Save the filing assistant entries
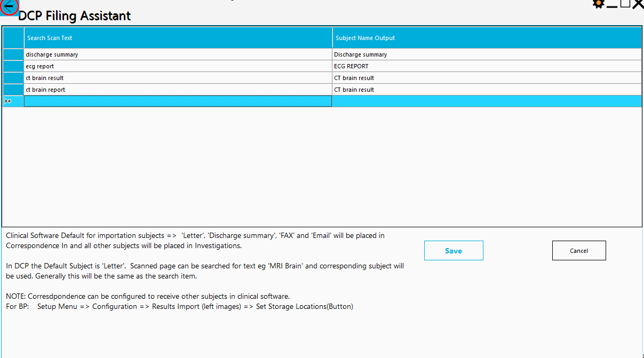This screenshot has width=644, height=358. (454, 251)
